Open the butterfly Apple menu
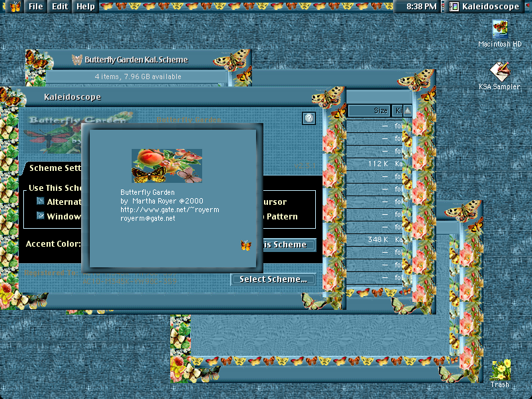532x399 pixels. click(x=15, y=6)
